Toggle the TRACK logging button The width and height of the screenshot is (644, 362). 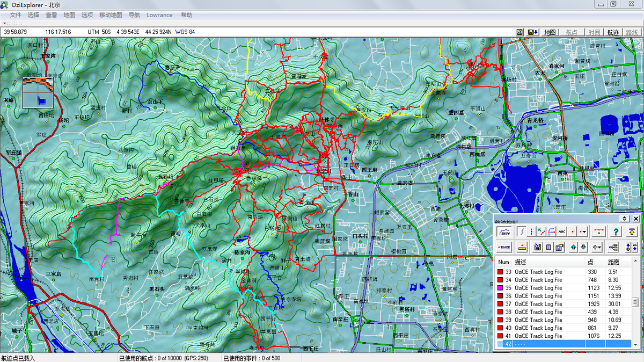tap(504, 247)
